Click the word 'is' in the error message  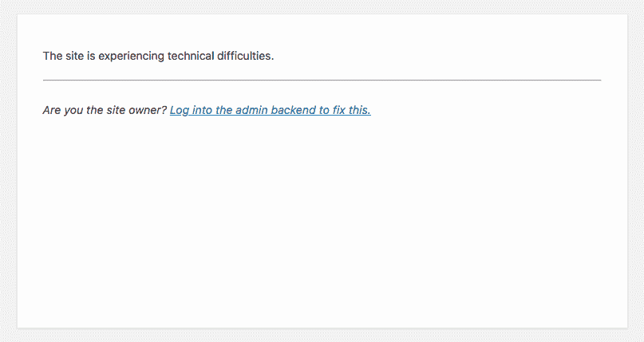91,56
